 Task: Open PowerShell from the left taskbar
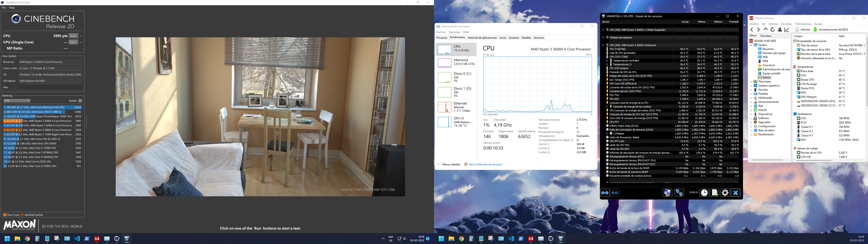coord(87,239)
